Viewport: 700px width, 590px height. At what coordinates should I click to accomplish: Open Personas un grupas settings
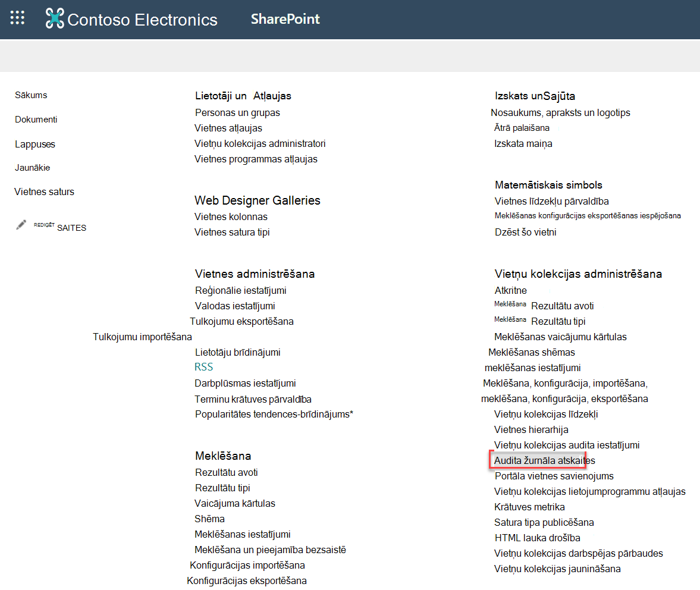(237, 113)
